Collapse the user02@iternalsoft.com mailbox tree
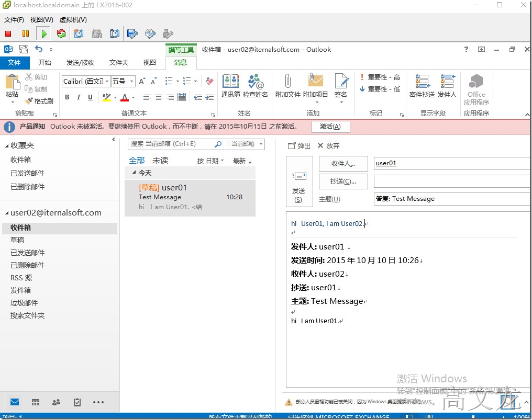 (7, 213)
